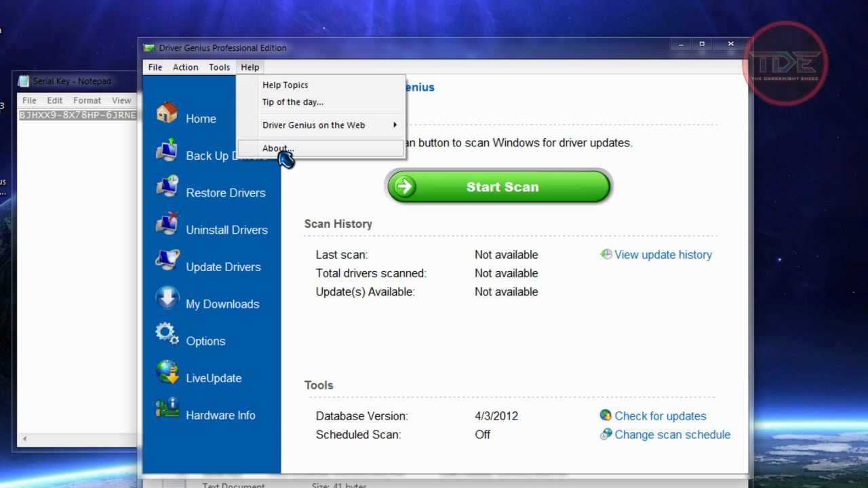This screenshot has height=488, width=868.
Task: Click the serial key text in Notepad
Action: tap(77, 115)
